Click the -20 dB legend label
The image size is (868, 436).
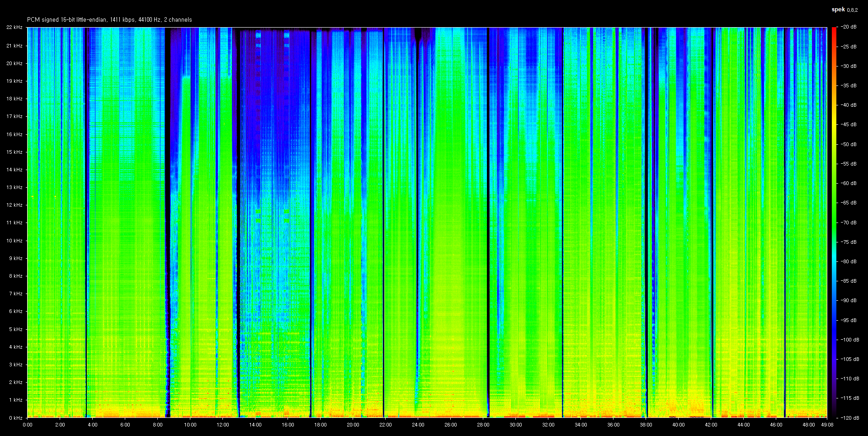click(849, 27)
